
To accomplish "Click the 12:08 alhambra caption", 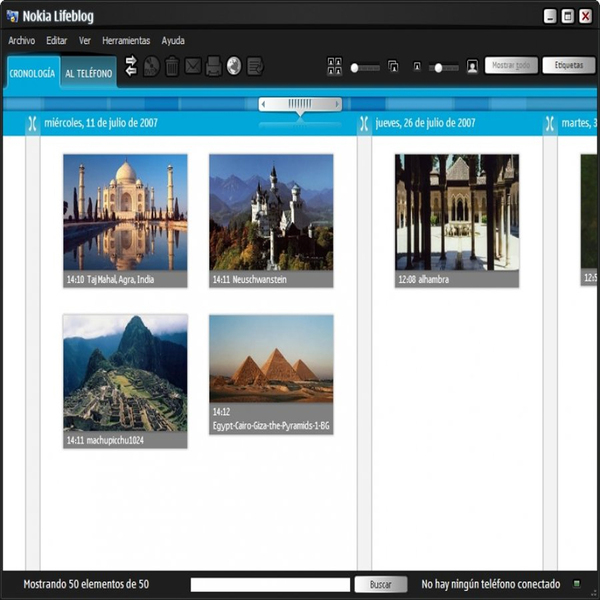I will tap(424, 279).
